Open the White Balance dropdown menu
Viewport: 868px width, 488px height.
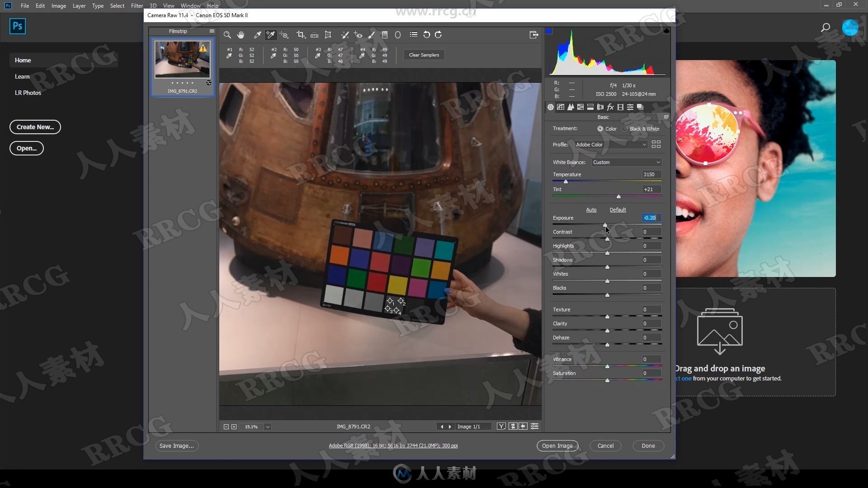tap(625, 162)
